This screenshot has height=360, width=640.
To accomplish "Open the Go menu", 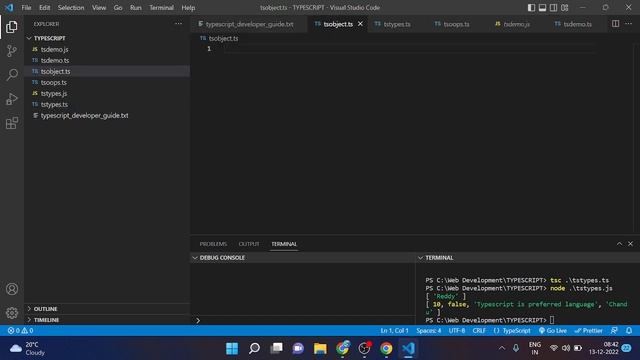I will click(118, 7).
